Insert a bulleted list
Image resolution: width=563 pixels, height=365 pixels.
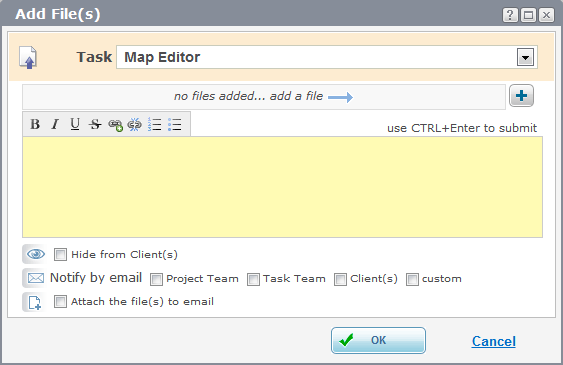click(175, 124)
